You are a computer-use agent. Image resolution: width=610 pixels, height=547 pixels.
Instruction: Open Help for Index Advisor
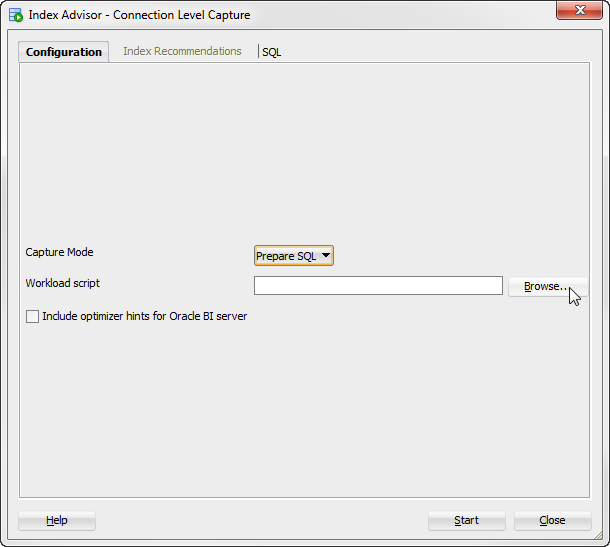[x=57, y=520]
